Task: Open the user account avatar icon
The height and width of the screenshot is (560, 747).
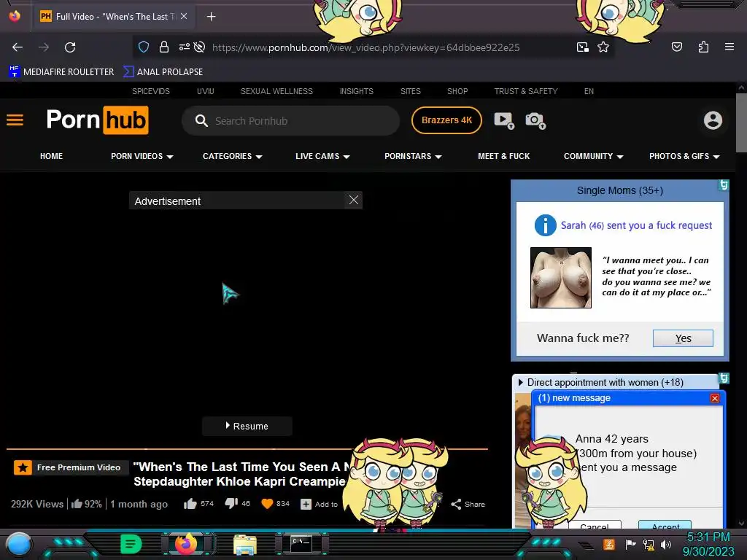Action: (x=713, y=120)
